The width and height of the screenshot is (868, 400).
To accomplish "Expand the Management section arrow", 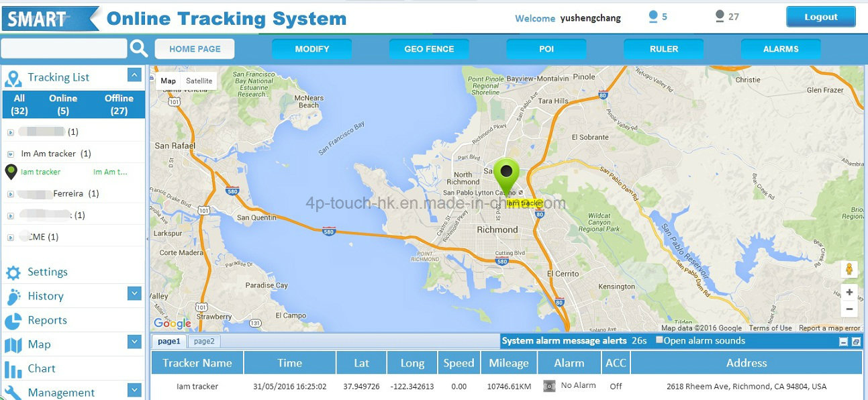I will pyautogui.click(x=134, y=390).
